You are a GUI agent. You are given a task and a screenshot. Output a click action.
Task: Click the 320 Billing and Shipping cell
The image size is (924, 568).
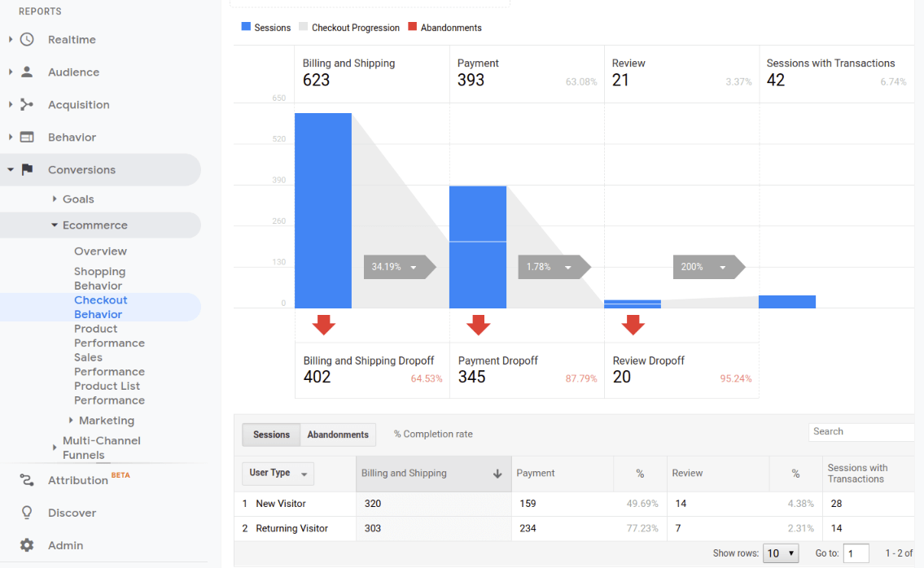[x=372, y=504]
